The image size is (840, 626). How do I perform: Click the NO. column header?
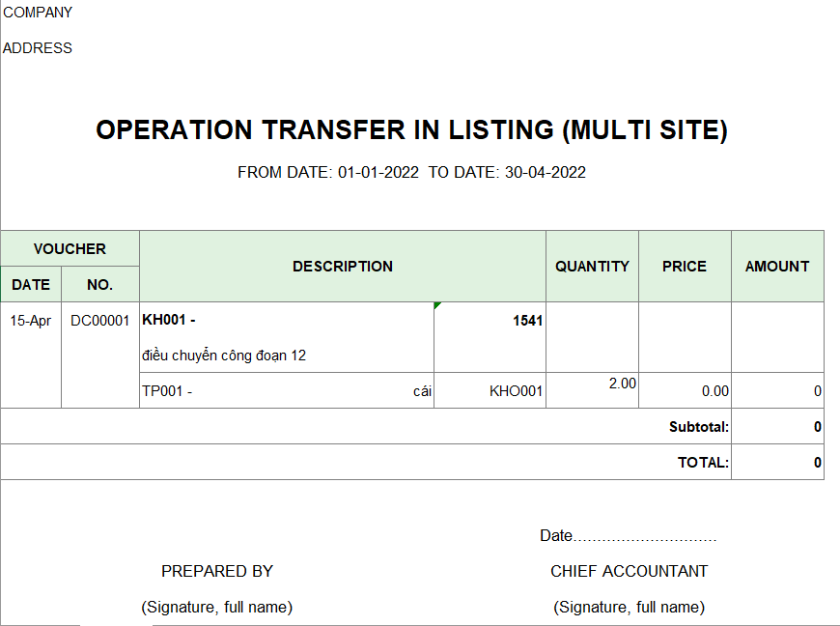(x=100, y=284)
